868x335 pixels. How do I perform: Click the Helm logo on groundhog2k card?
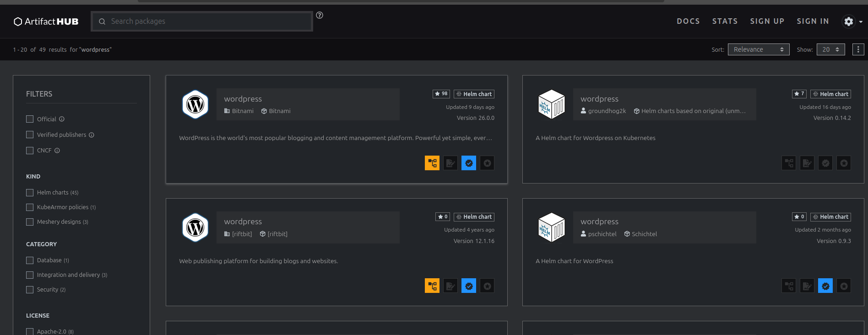[x=552, y=104]
